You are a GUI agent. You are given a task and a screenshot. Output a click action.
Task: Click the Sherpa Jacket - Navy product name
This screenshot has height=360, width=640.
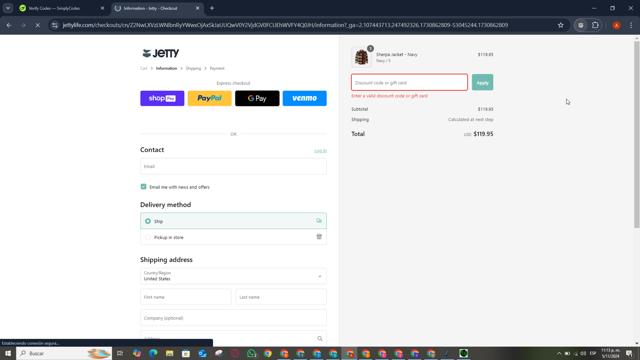pos(397,54)
